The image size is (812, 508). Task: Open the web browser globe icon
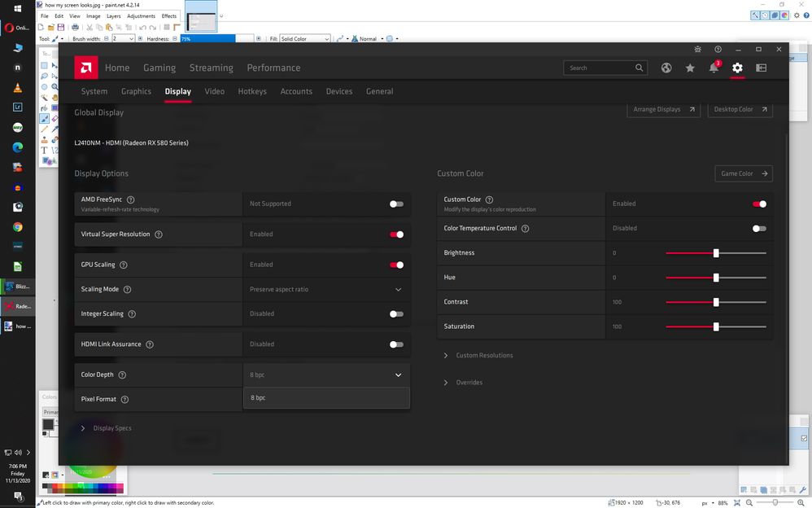click(x=666, y=68)
